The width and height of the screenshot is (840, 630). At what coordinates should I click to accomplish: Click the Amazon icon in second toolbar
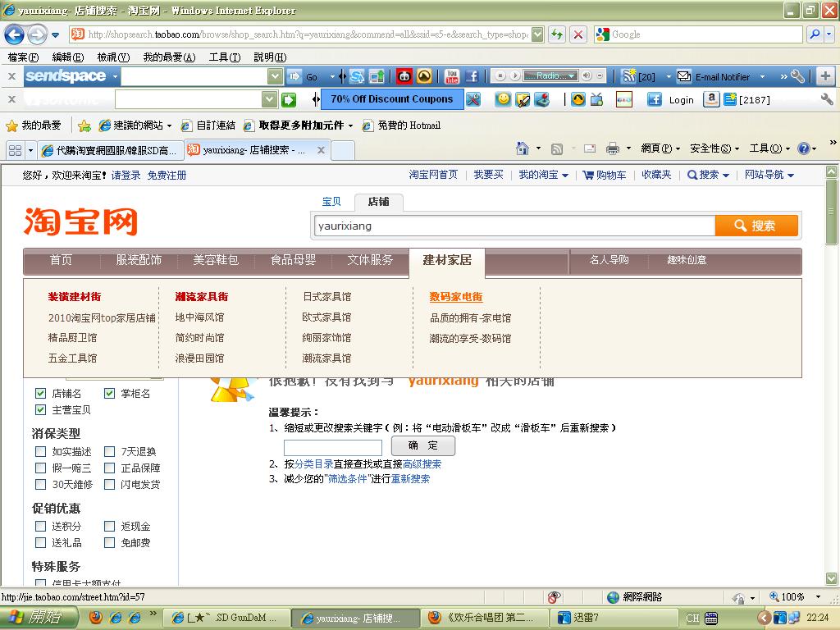click(x=711, y=99)
